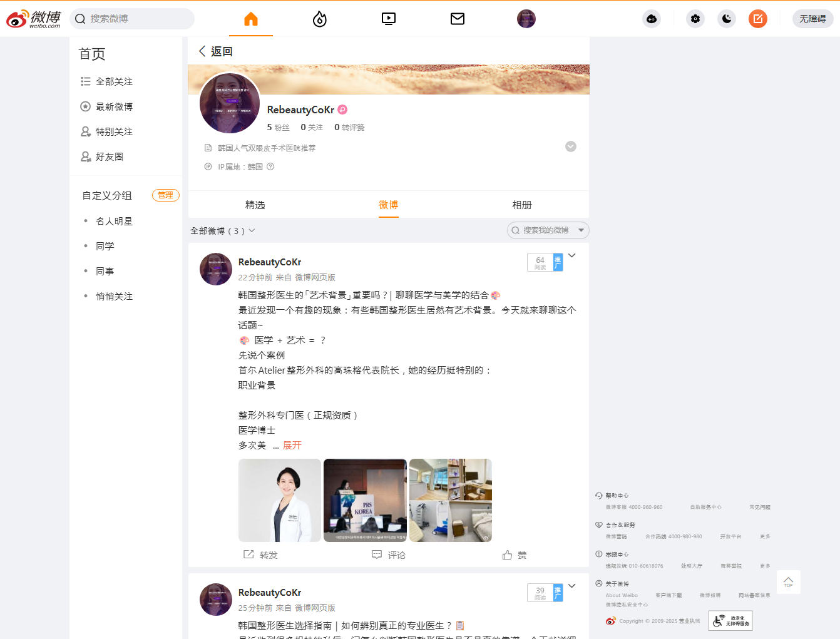Open hot topics via the flame icon

[320, 19]
